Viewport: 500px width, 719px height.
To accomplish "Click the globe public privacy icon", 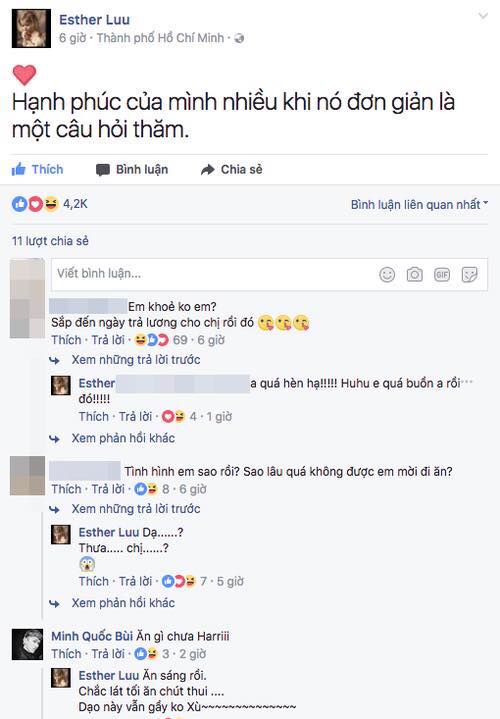I will [239, 39].
